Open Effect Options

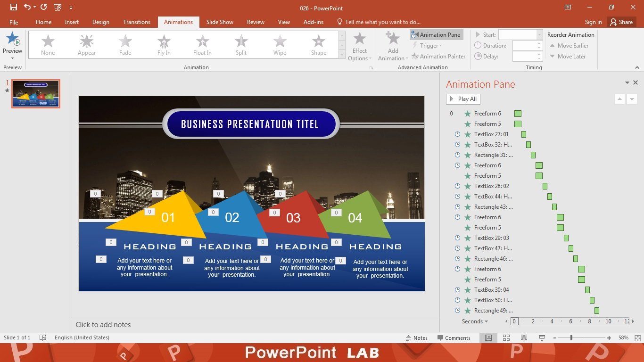point(360,46)
